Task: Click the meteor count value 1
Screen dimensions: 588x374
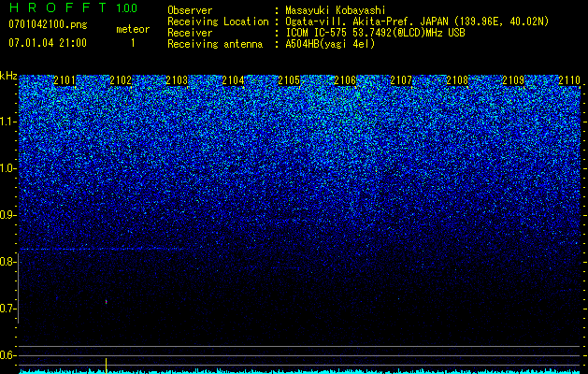Action: 133,43
